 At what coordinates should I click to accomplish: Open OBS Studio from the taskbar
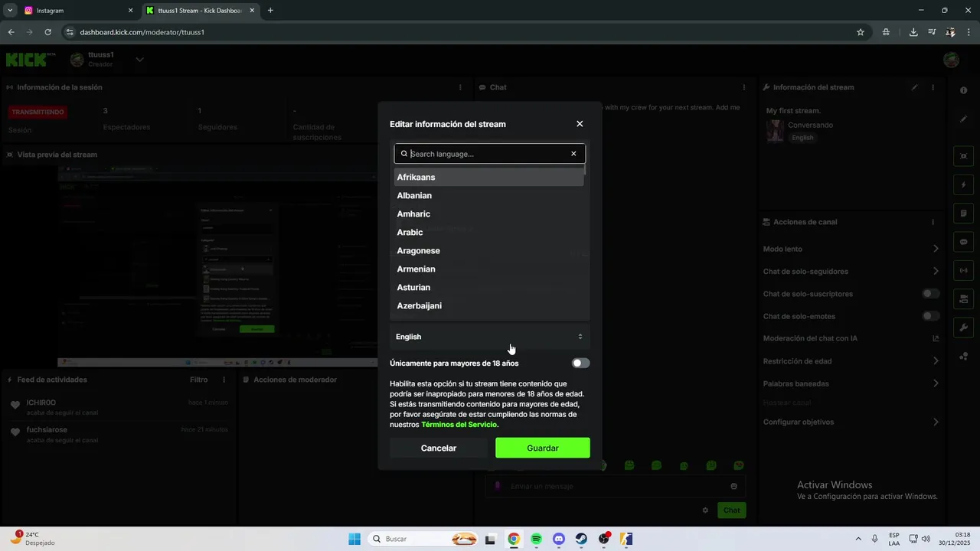[605, 539]
